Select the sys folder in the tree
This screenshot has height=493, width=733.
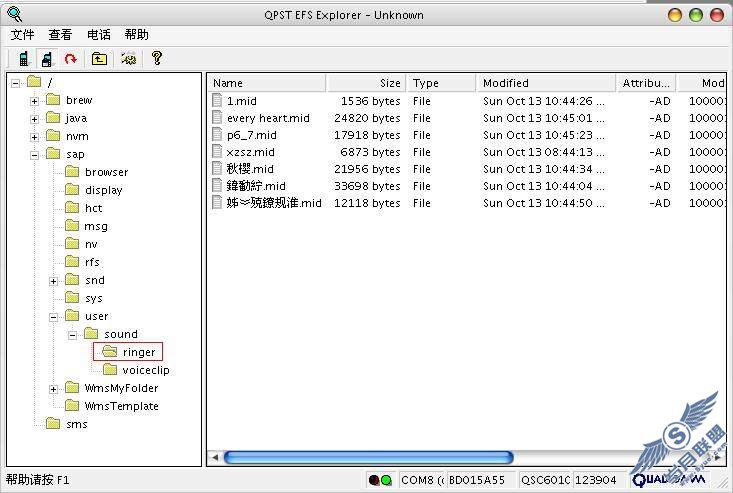tap(93, 298)
